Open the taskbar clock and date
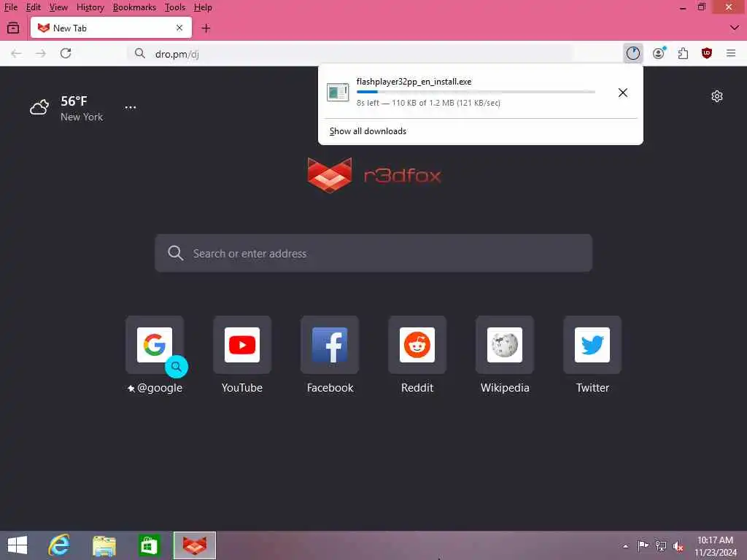Viewport: 747px width, 560px height. 715,545
